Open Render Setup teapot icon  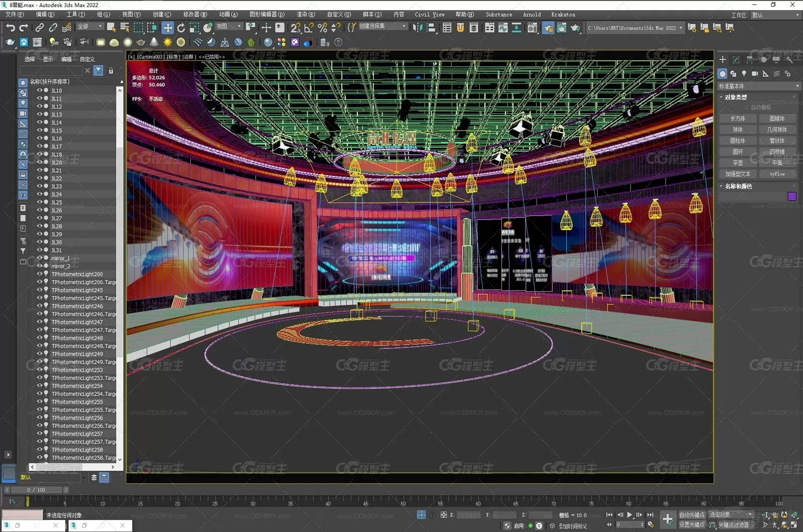(x=548, y=28)
